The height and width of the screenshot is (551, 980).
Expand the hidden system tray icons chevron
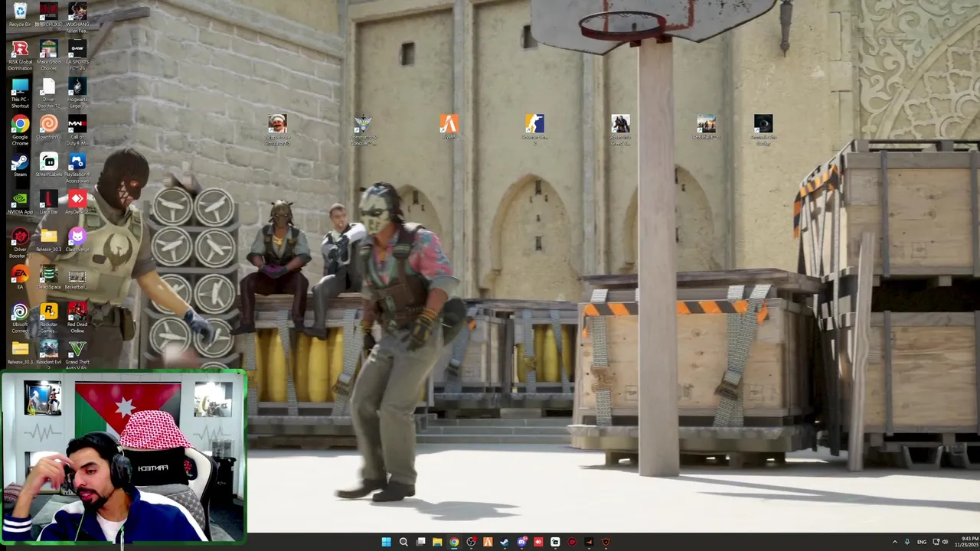pos(894,542)
